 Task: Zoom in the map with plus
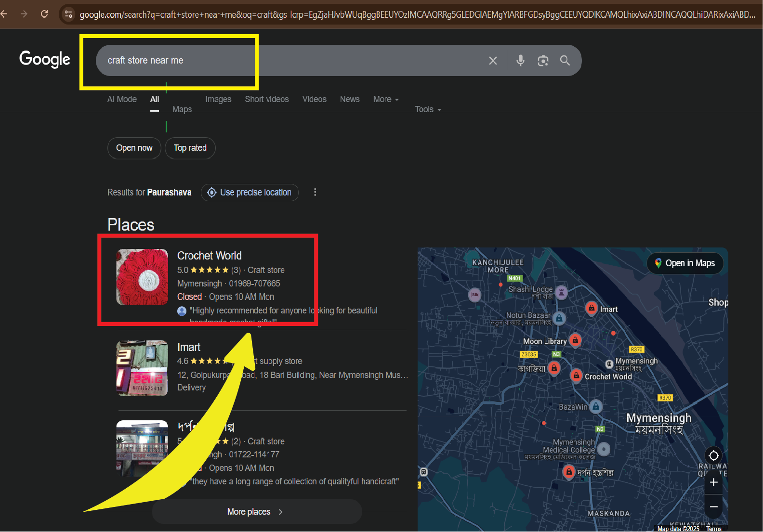[714, 482]
